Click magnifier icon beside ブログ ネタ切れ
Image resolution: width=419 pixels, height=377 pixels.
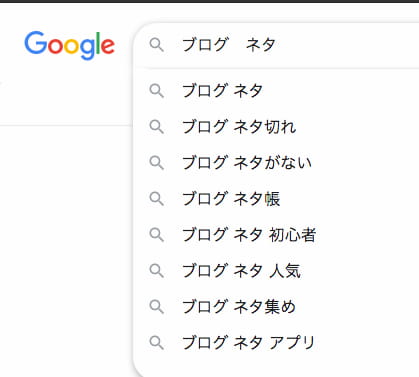point(156,127)
